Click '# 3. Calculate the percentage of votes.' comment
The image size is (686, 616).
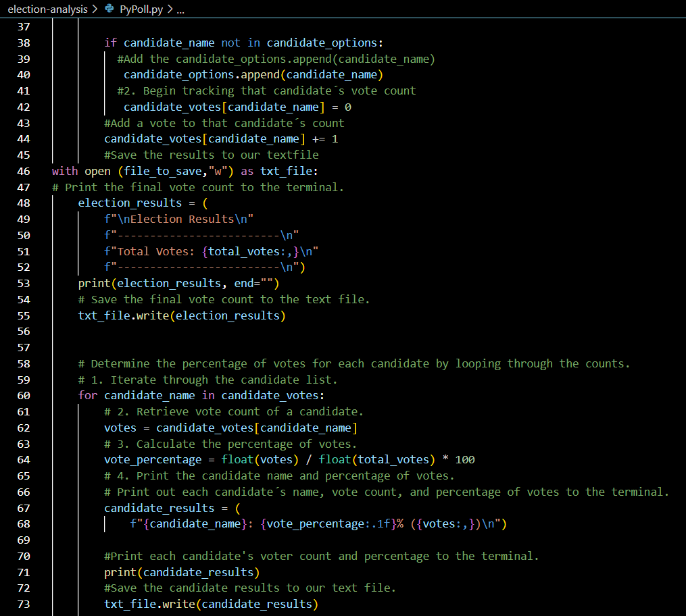(230, 444)
